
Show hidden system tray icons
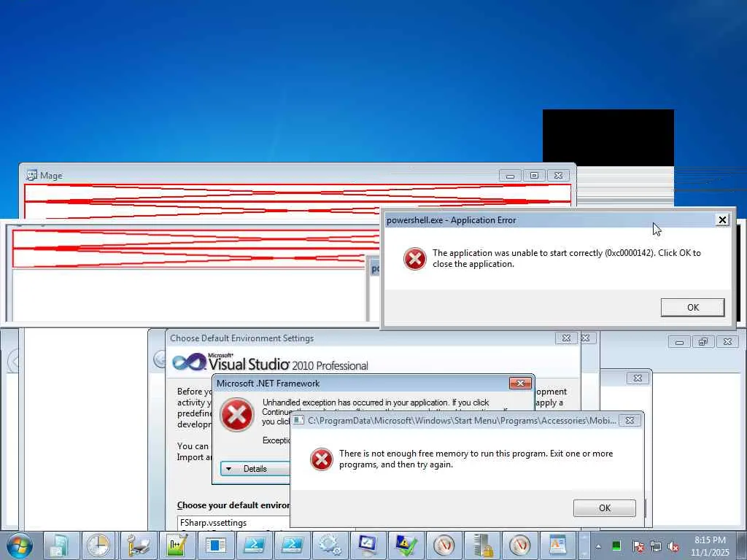click(598, 546)
